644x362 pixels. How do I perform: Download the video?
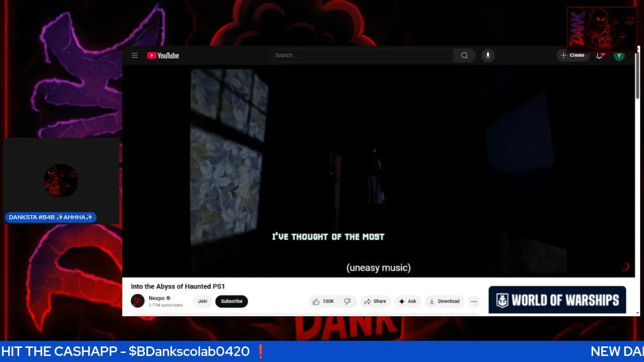(x=444, y=301)
